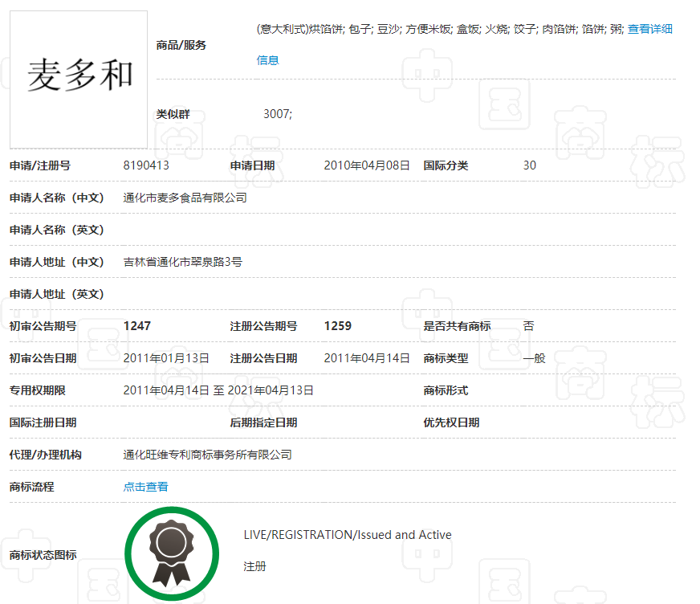The image size is (700, 604).
Task: Click shared trademark value 否
Action: pyautogui.click(x=528, y=326)
